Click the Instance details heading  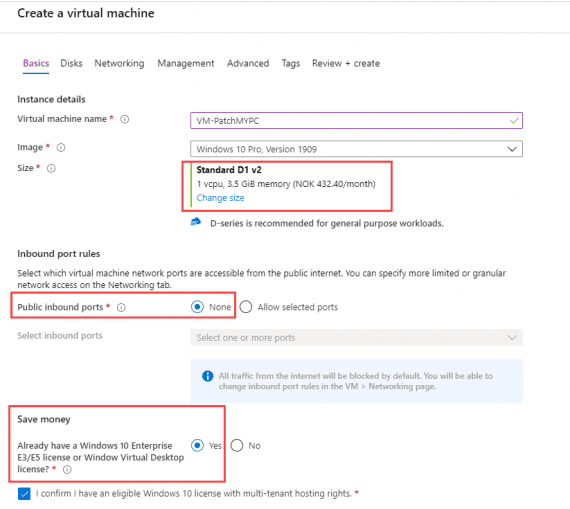[x=51, y=99]
